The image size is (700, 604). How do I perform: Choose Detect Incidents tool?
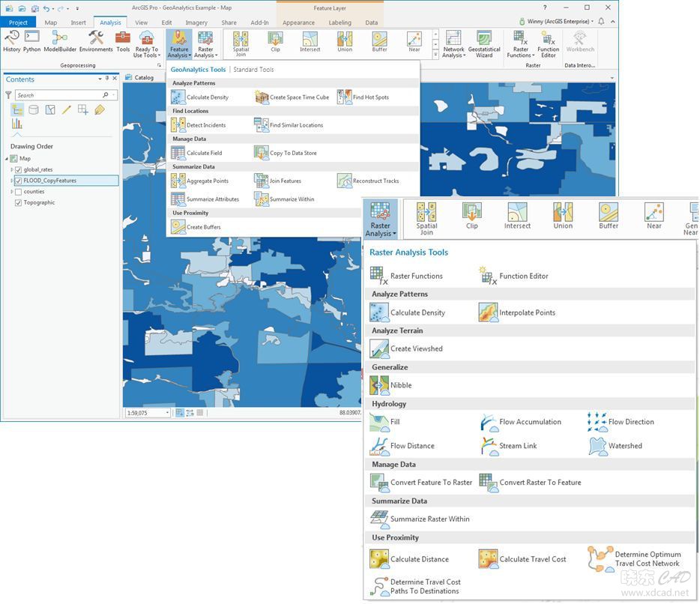199,125
